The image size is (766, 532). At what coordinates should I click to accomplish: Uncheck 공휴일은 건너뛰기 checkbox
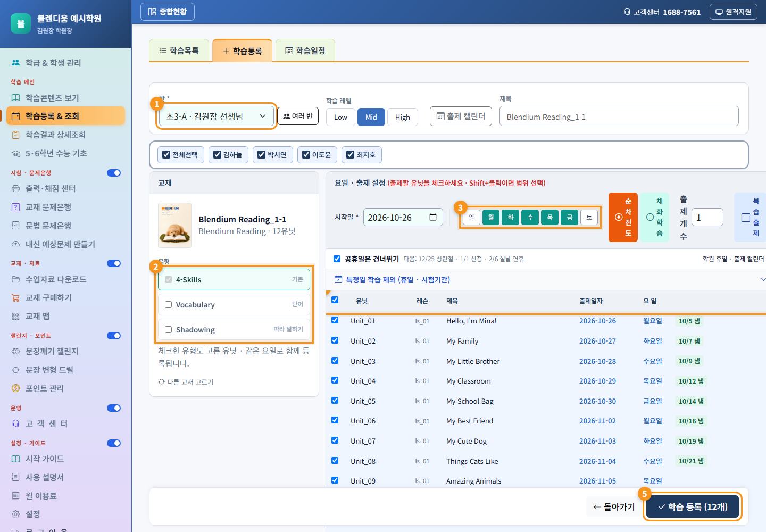[337, 259]
